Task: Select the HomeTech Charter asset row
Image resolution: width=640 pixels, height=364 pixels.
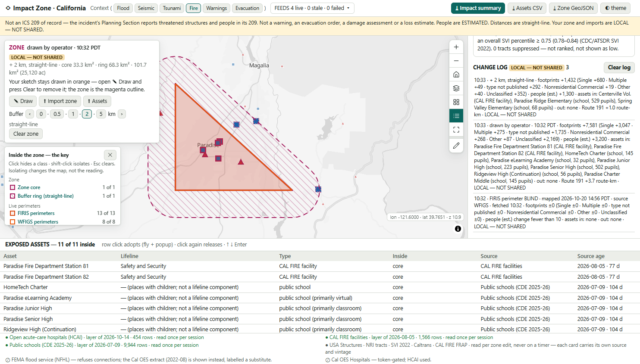Action: click(x=320, y=287)
